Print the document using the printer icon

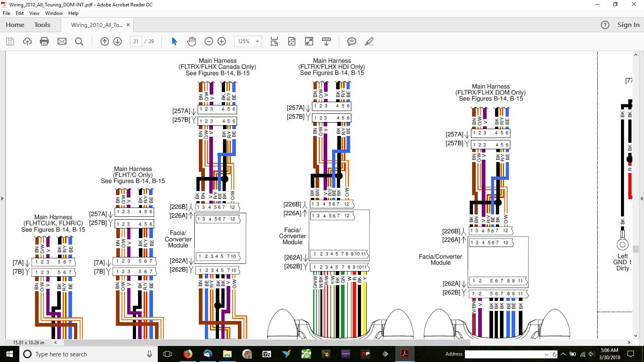(44, 41)
